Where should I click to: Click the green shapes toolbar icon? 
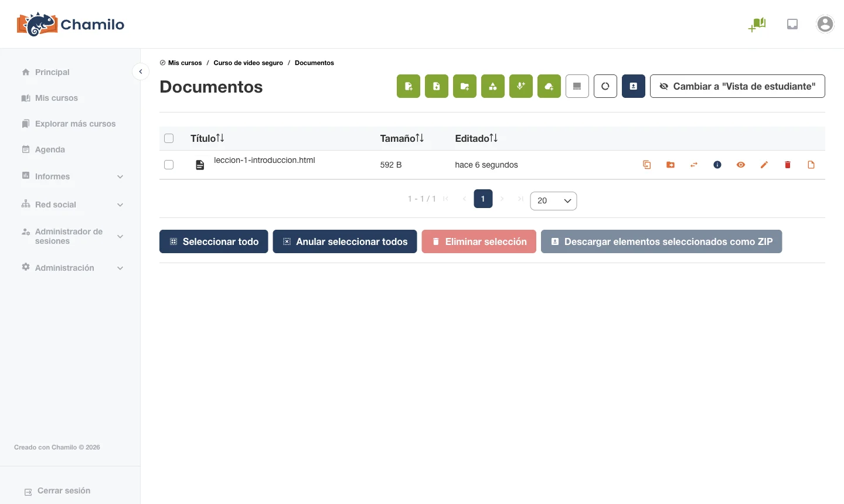pos(493,86)
